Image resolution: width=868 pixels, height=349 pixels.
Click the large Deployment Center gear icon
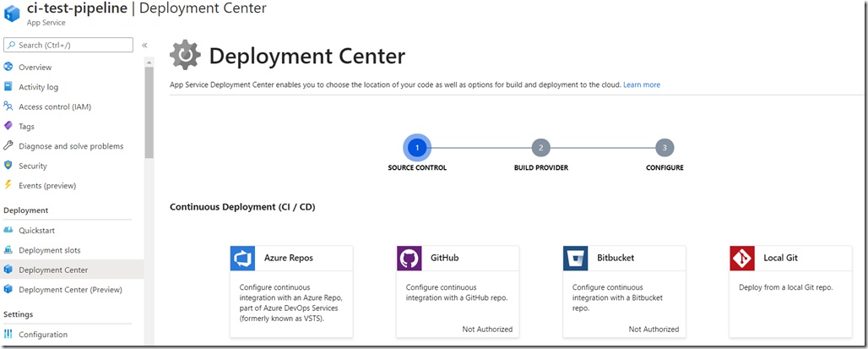186,55
